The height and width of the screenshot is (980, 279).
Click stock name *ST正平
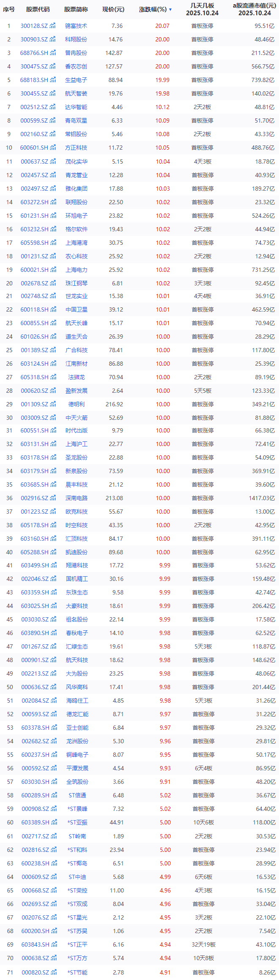click(x=77, y=944)
